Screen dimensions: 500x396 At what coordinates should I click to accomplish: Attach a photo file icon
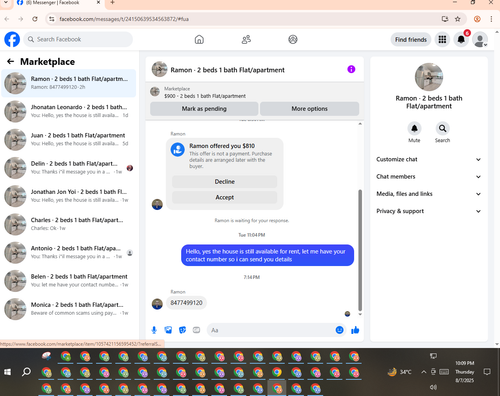point(168,330)
